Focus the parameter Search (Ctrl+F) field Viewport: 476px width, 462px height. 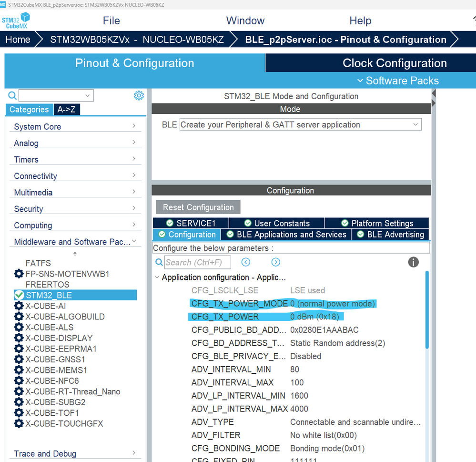[x=198, y=262]
